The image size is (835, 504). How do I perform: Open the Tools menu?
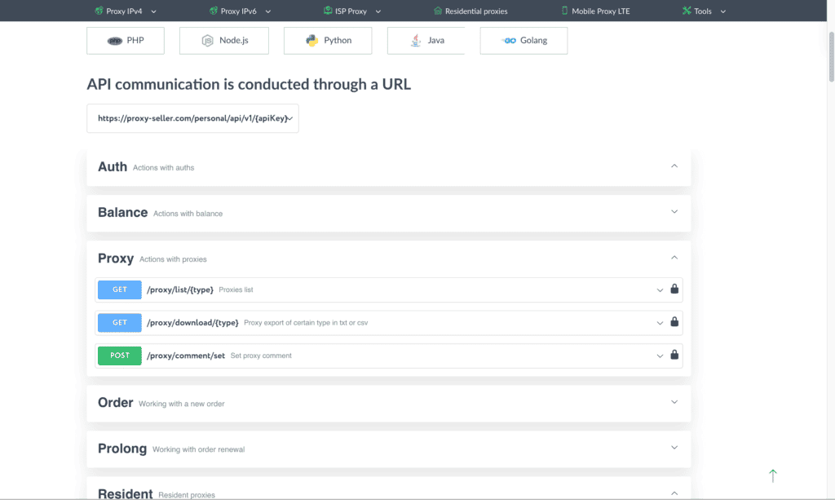pyautogui.click(x=704, y=11)
